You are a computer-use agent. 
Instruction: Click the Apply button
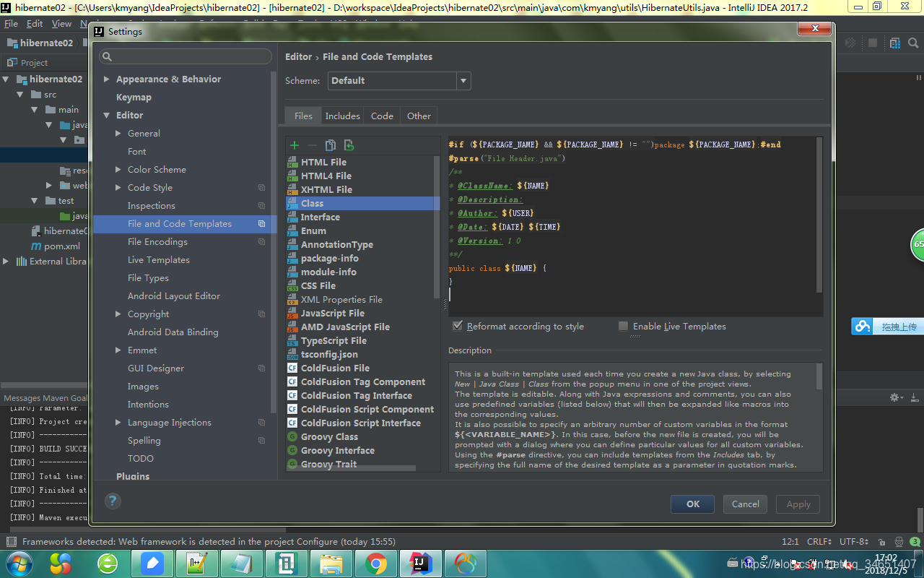(798, 504)
